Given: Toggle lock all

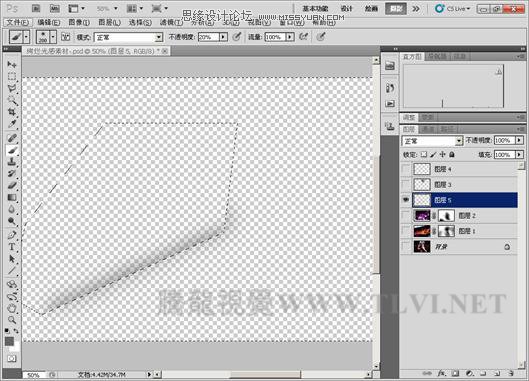Looking at the screenshot, I should pos(452,155).
